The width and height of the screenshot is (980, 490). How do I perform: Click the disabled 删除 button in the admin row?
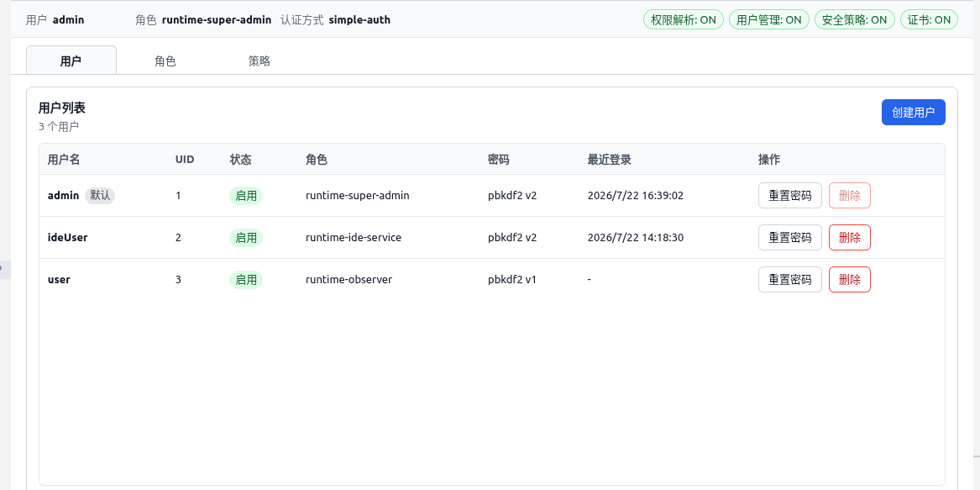(849, 196)
